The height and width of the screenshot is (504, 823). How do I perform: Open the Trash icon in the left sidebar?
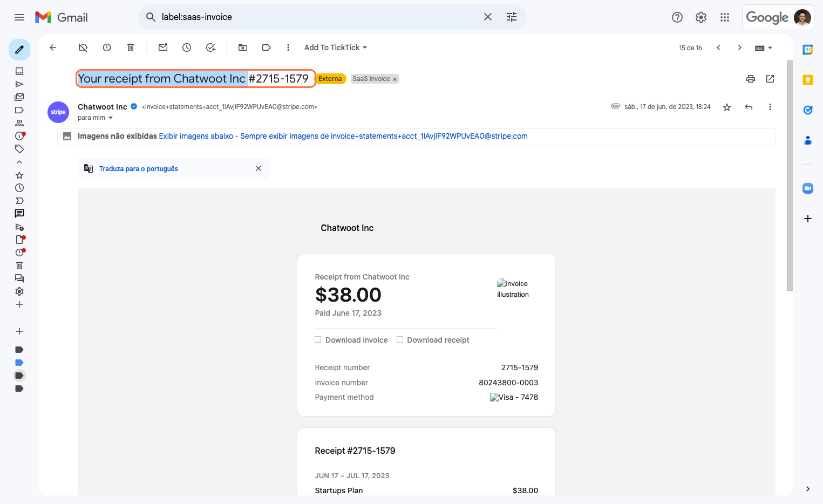pyautogui.click(x=19, y=265)
